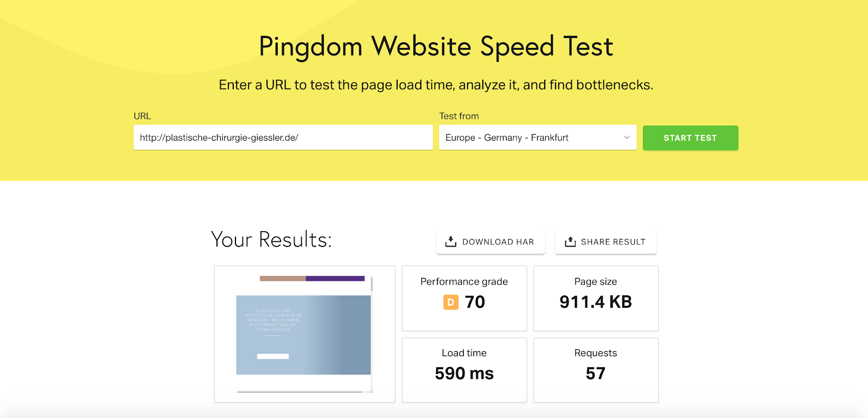This screenshot has width=868, height=418.
Task: Click the performance score number 70
Action: tap(475, 302)
